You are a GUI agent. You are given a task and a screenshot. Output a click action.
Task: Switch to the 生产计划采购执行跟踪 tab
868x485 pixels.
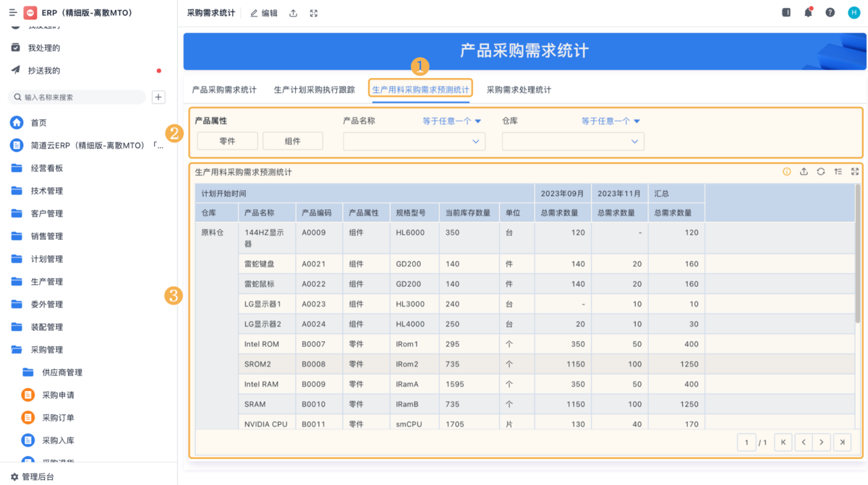pos(314,90)
